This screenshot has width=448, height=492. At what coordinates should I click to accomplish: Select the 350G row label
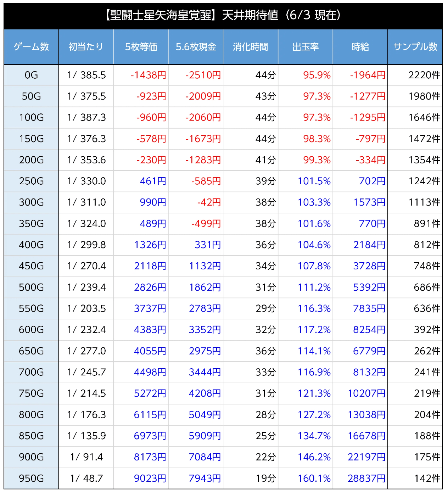[31, 224]
